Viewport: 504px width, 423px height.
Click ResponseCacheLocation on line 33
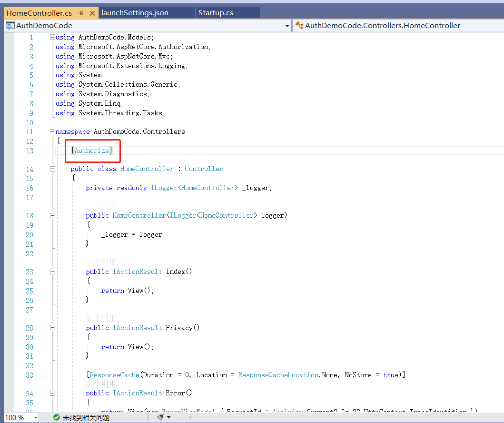(x=278, y=375)
